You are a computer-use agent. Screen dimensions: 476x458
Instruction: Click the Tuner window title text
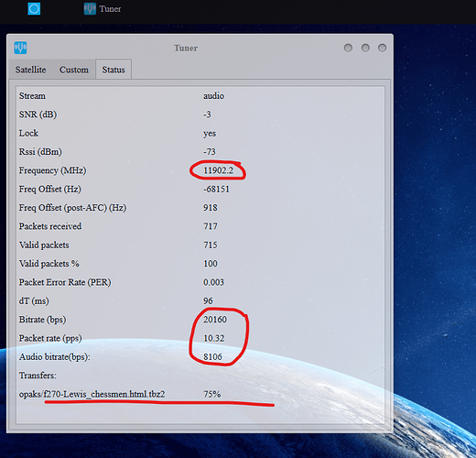click(x=186, y=49)
